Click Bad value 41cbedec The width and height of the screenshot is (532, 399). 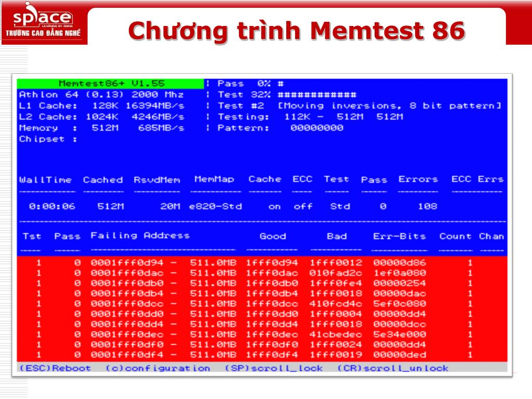click(336, 334)
